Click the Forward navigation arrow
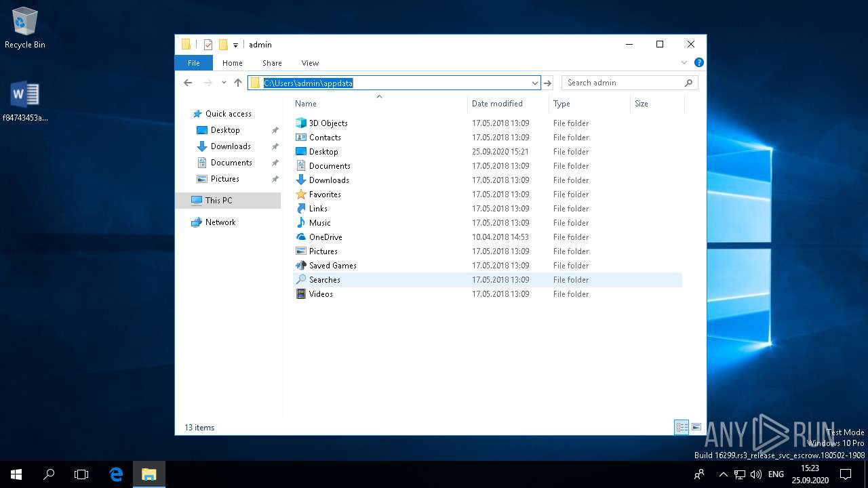Image resolution: width=868 pixels, height=488 pixels. pyautogui.click(x=208, y=83)
